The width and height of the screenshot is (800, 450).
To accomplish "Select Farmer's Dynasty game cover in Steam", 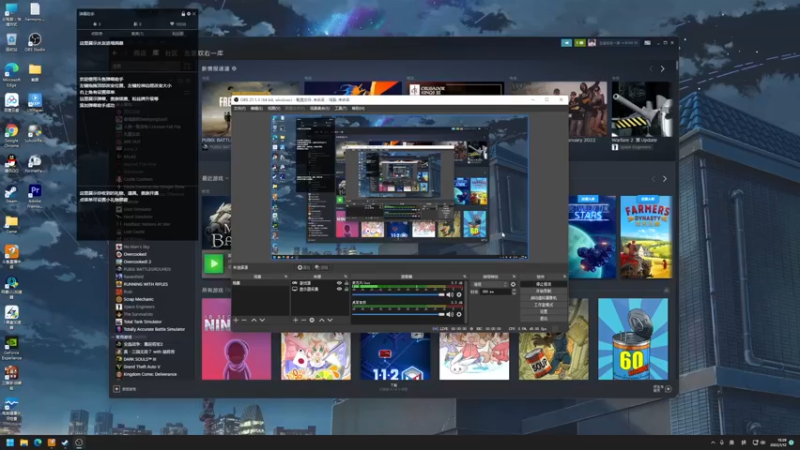I will click(646, 237).
